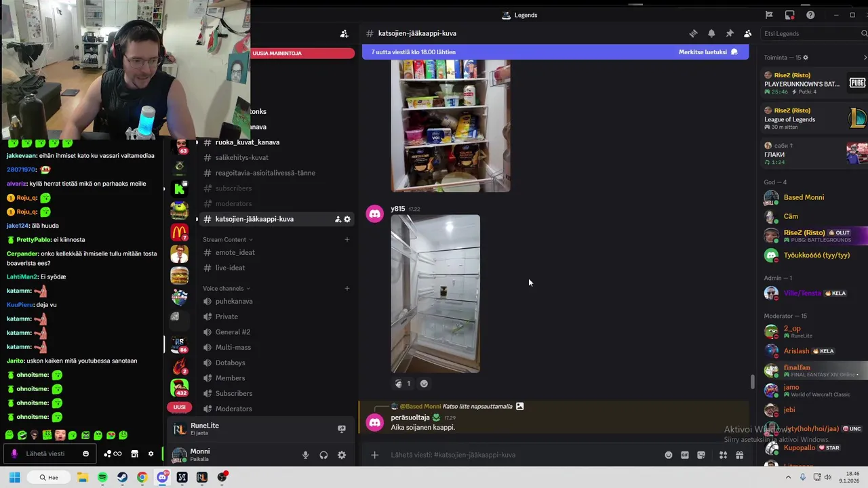868x488 pixels.
Task: Open salikehitys-kuvat channel
Action: (241, 158)
